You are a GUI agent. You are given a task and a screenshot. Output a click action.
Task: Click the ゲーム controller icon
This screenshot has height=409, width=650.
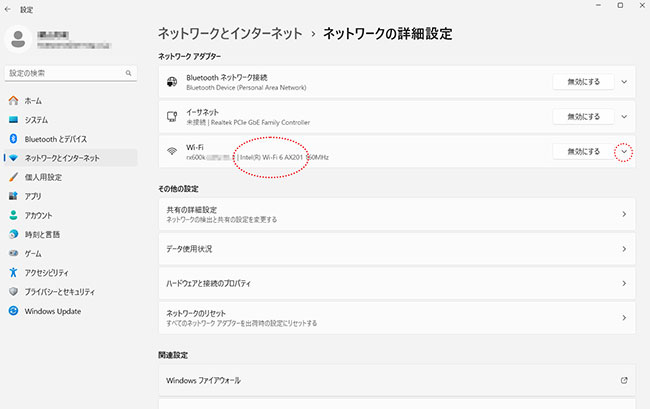pyautogui.click(x=13, y=253)
